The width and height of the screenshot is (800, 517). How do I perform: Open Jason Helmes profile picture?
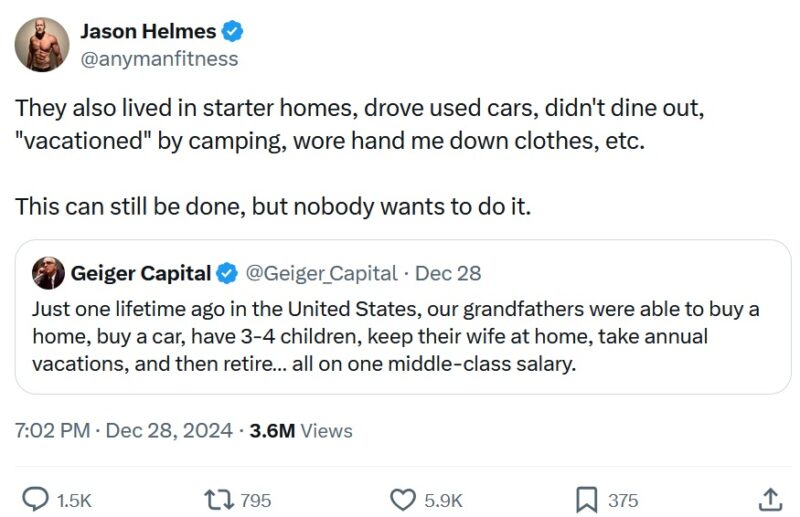42,45
